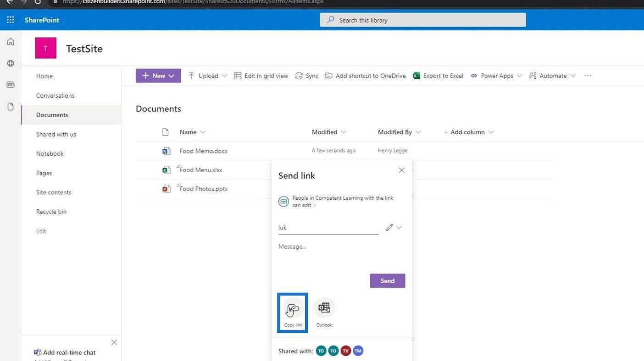The width and height of the screenshot is (644, 361).
Task: Click the Word icon for Food Memo.docx
Action: tap(166, 151)
